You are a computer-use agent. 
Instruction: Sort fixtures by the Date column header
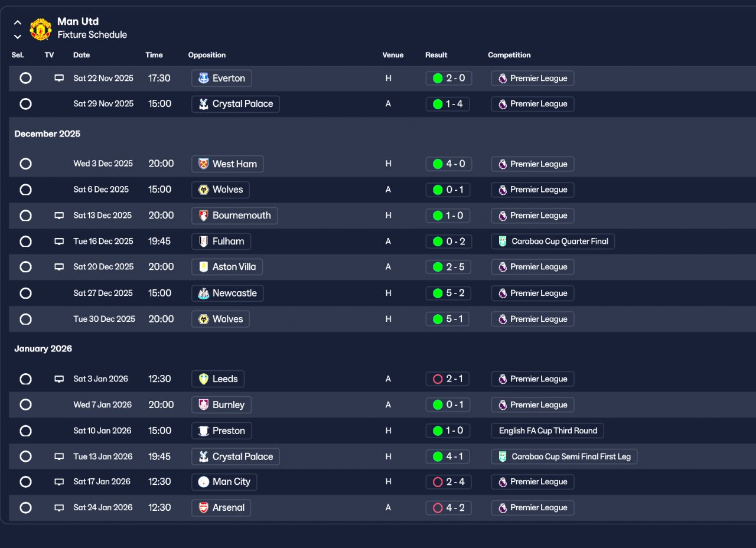pyautogui.click(x=82, y=55)
